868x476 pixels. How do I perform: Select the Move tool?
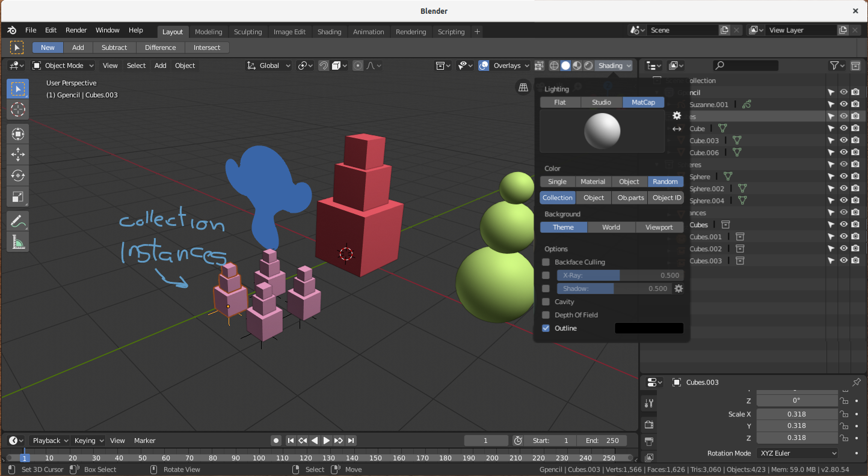(17, 154)
